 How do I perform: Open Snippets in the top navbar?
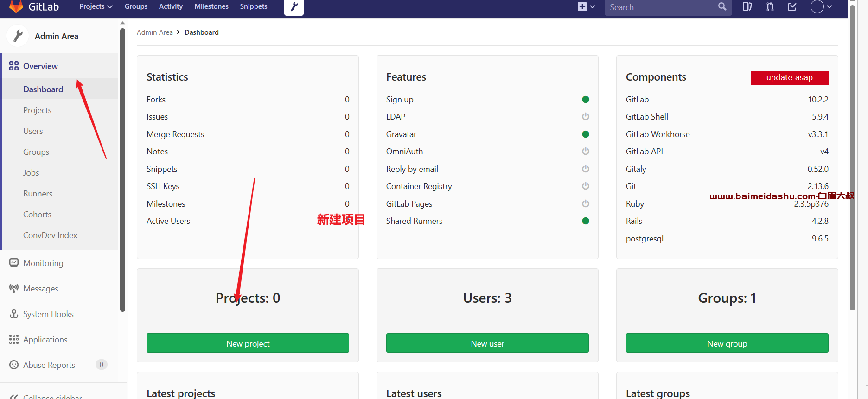click(254, 6)
